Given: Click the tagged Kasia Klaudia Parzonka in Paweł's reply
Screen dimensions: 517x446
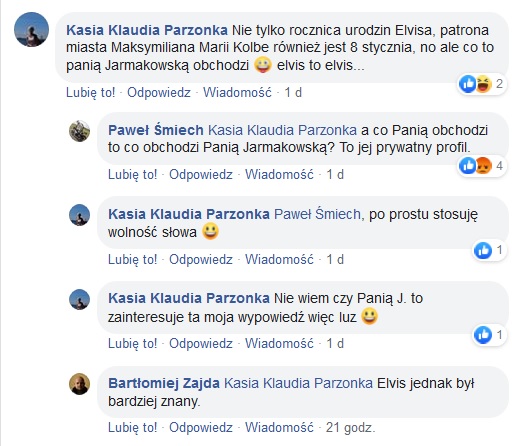Looking at the screenshot, I should (x=282, y=130).
